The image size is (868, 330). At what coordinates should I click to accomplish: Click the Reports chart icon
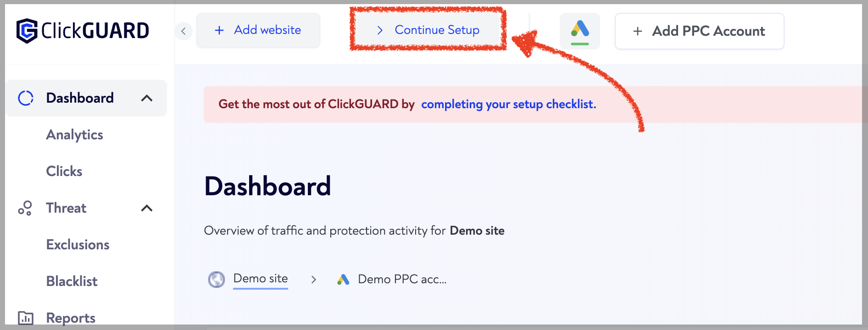[x=25, y=318]
